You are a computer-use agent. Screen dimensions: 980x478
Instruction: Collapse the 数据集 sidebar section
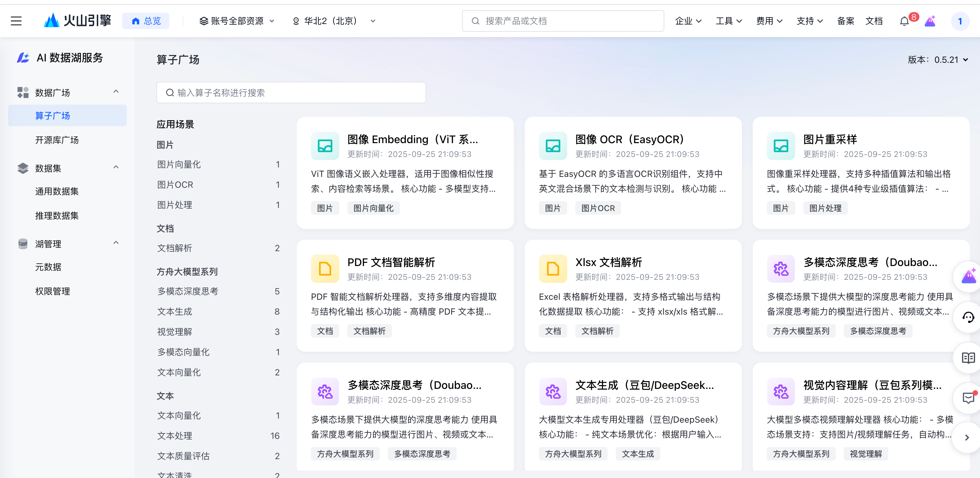coord(116,167)
